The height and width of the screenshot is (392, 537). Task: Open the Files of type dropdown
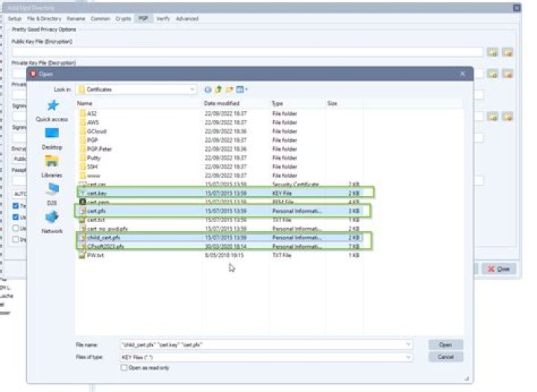[408, 357]
